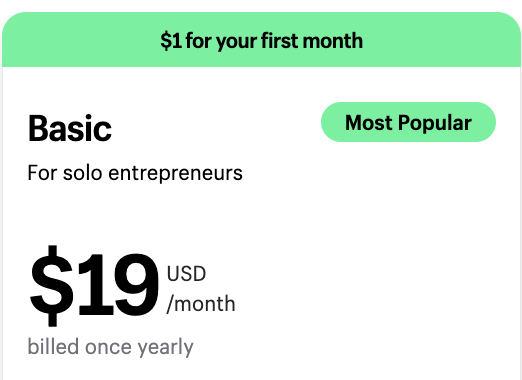Click the word 'solo' in the plan description
The image size is (522, 380).
pos(83,173)
